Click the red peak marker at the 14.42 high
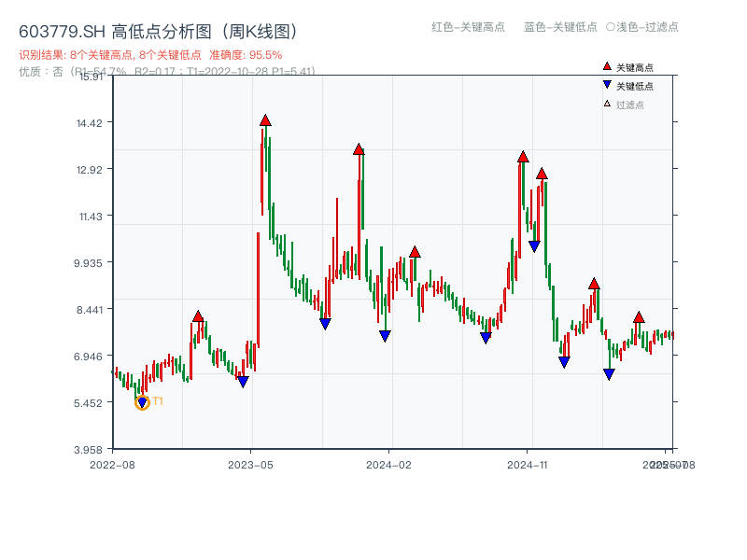Screen dimensions: 747x560 coord(266,119)
